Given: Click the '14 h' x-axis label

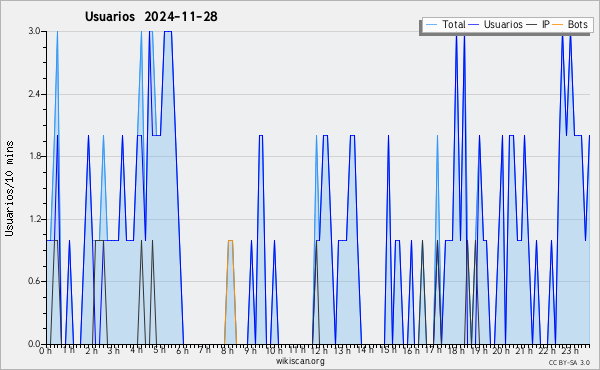Looking at the screenshot, I should point(364,350).
